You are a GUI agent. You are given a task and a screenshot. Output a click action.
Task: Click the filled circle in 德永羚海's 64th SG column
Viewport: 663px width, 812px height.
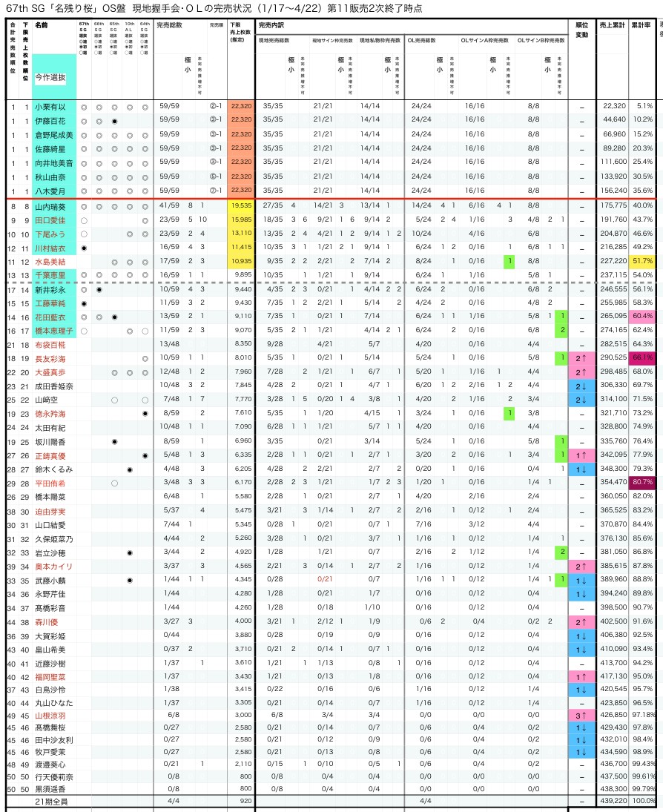pyautogui.click(x=145, y=413)
